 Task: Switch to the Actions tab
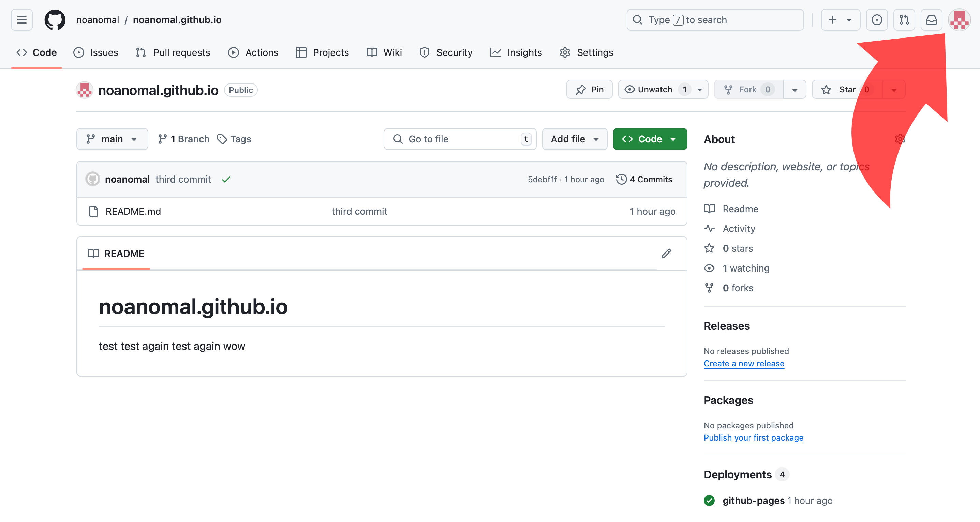pyautogui.click(x=253, y=52)
